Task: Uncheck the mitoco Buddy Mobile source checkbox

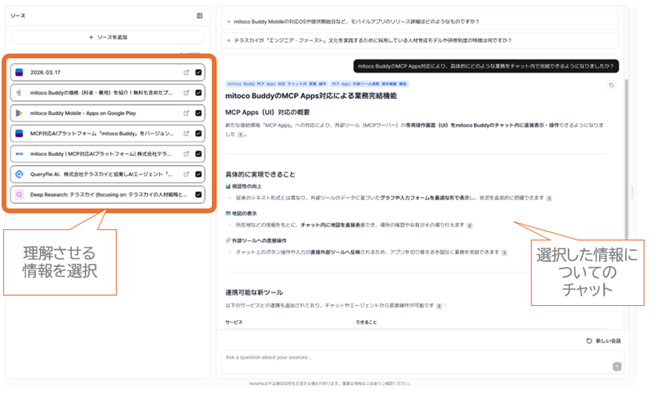Action: pos(198,113)
